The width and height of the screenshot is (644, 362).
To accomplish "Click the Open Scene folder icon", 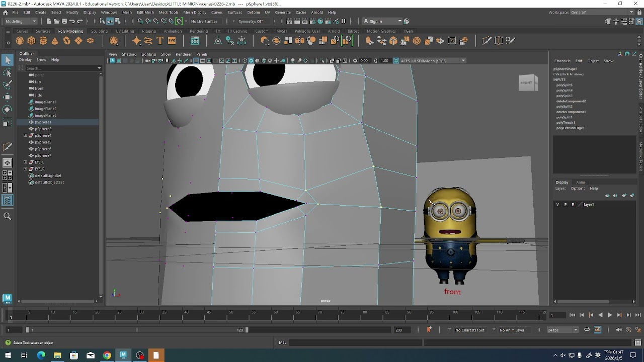I will [57, 21].
